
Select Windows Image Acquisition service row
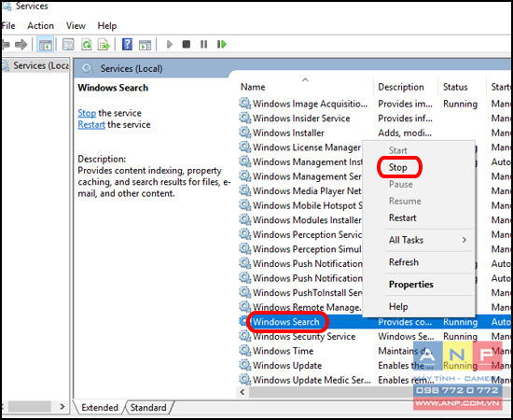pos(375,104)
